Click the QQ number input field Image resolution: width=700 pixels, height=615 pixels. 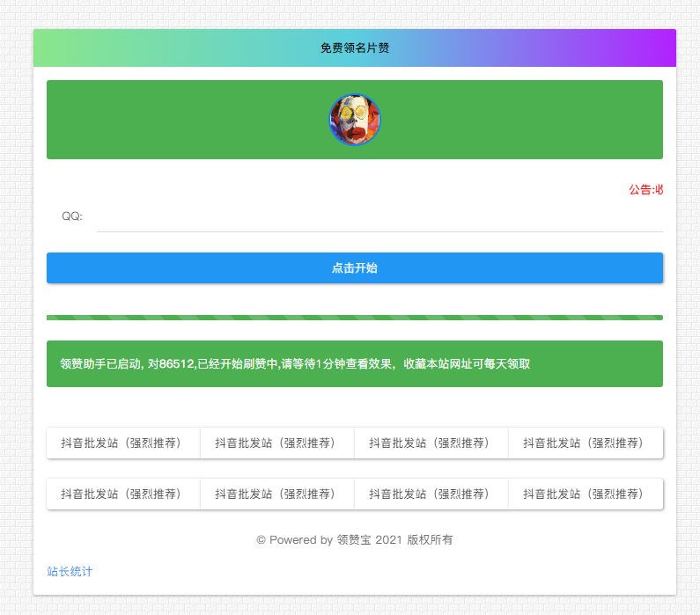(379, 216)
